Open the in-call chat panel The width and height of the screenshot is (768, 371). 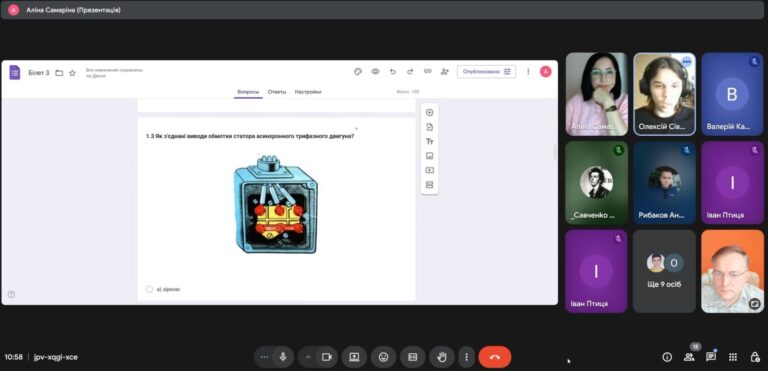(x=711, y=357)
